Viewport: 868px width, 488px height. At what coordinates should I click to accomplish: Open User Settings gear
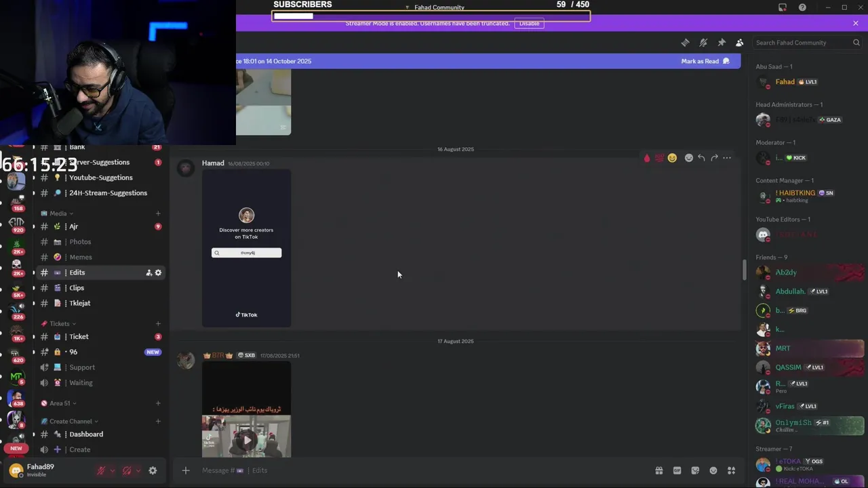(x=153, y=470)
